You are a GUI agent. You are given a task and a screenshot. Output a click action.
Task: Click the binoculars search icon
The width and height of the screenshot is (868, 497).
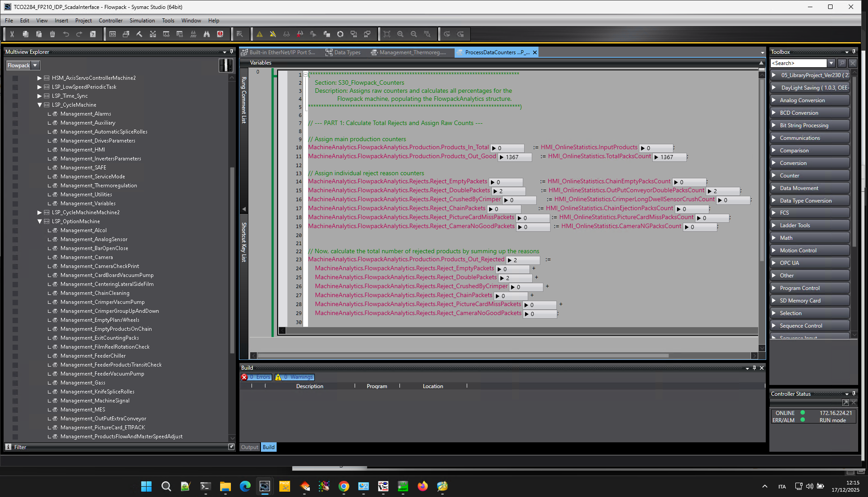click(207, 34)
